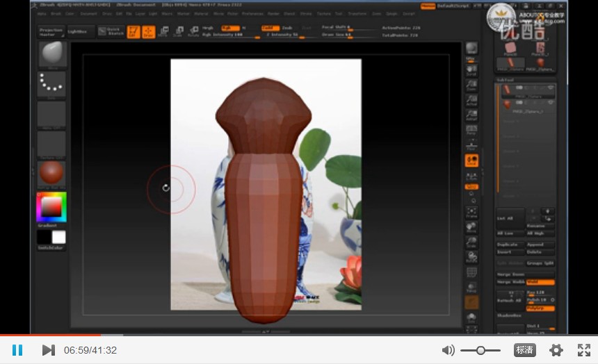Enter fullscreen video mode
Screen dimensions: 598x364
(584, 350)
